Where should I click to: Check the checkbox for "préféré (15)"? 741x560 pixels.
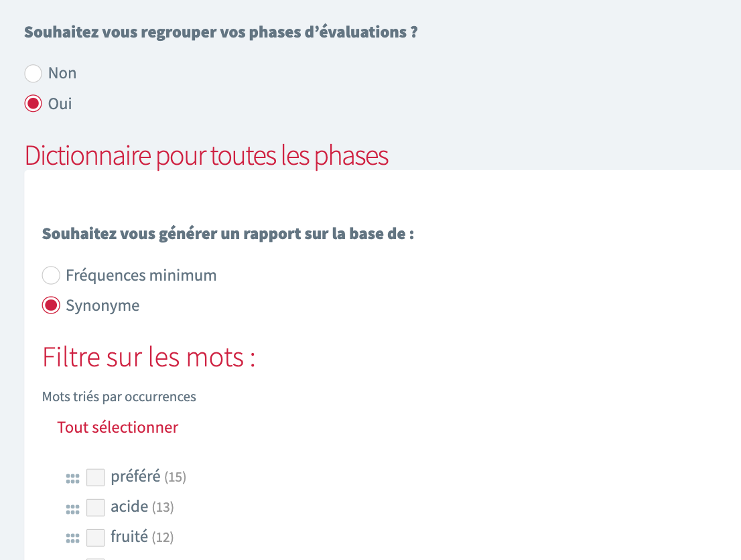pyautogui.click(x=95, y=477)
